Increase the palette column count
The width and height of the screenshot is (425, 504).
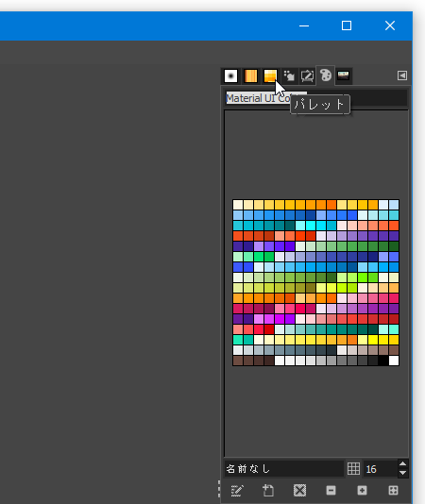click(402, 464)
